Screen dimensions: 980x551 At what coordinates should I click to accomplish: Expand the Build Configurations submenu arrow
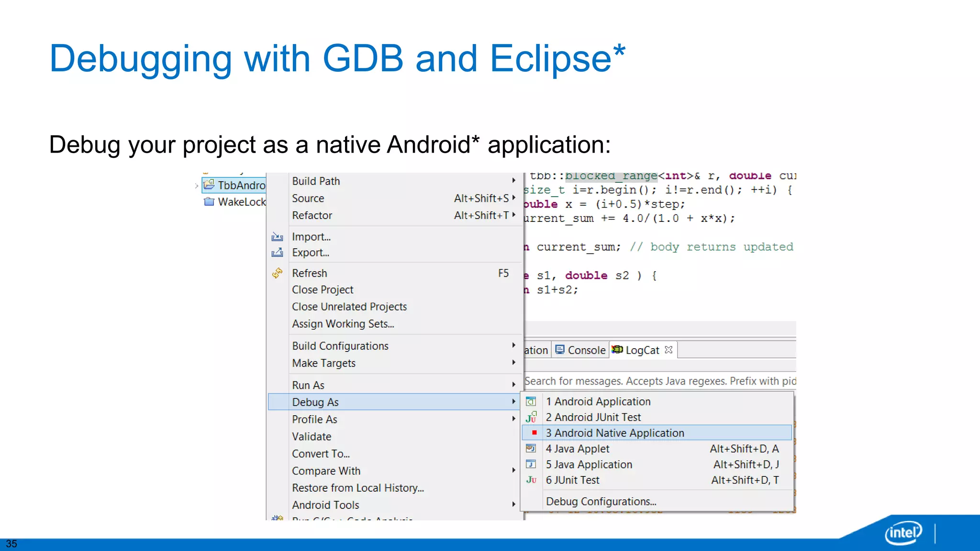513,345
